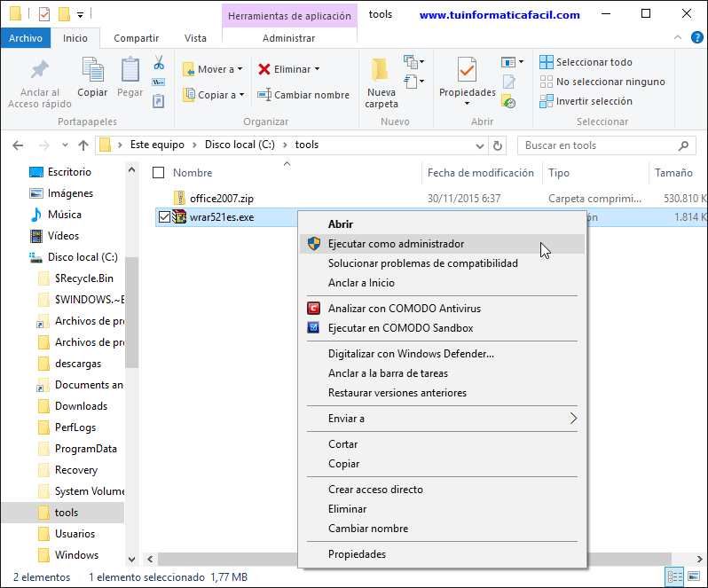Screen dimensions: 708x588
Task: Click the office2007.zip archive icon
Action: click(180, 198)
